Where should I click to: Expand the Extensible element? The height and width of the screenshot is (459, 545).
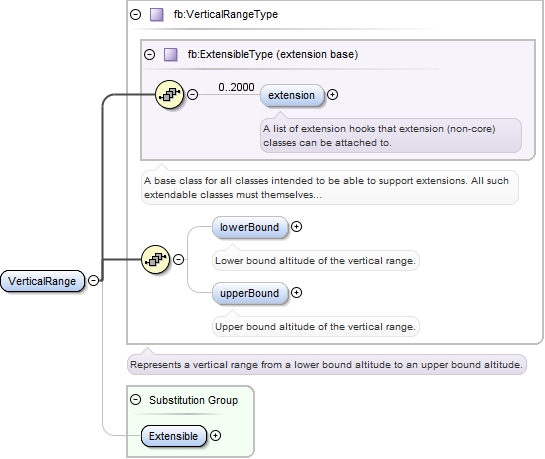215,436
